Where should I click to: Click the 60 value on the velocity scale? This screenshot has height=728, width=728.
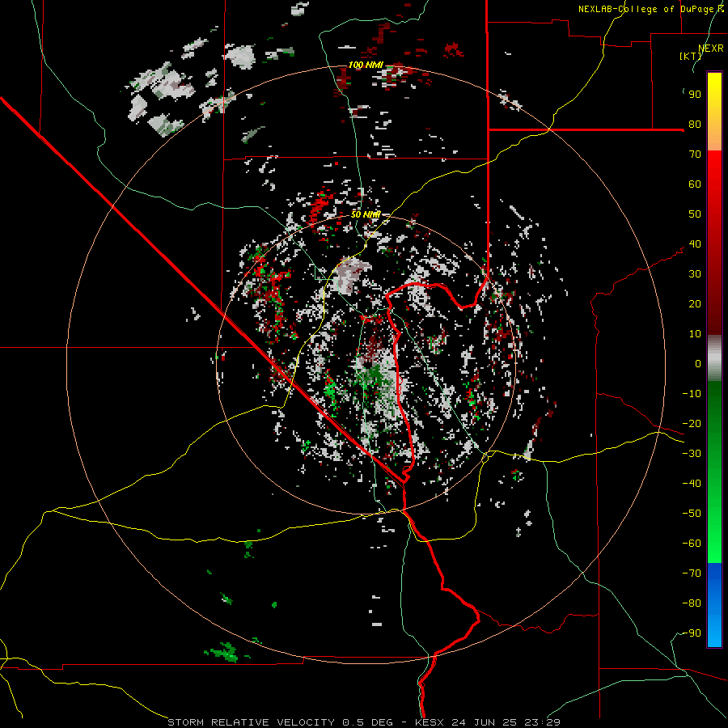[695, 184]
